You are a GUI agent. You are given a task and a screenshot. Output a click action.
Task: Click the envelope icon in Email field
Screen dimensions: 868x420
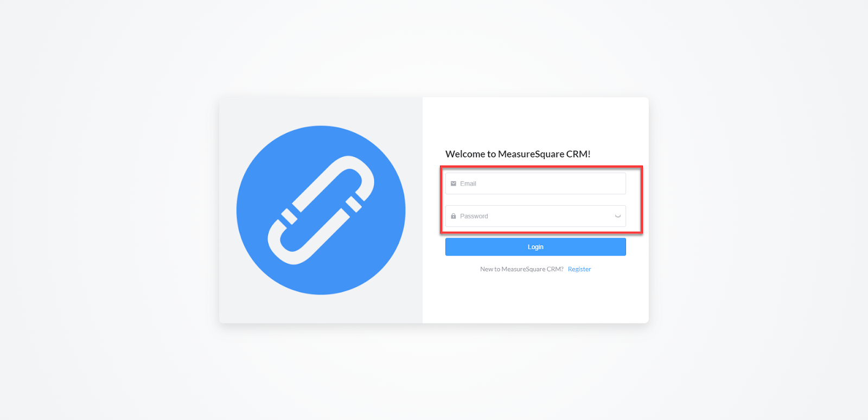[x=454, y=183]
